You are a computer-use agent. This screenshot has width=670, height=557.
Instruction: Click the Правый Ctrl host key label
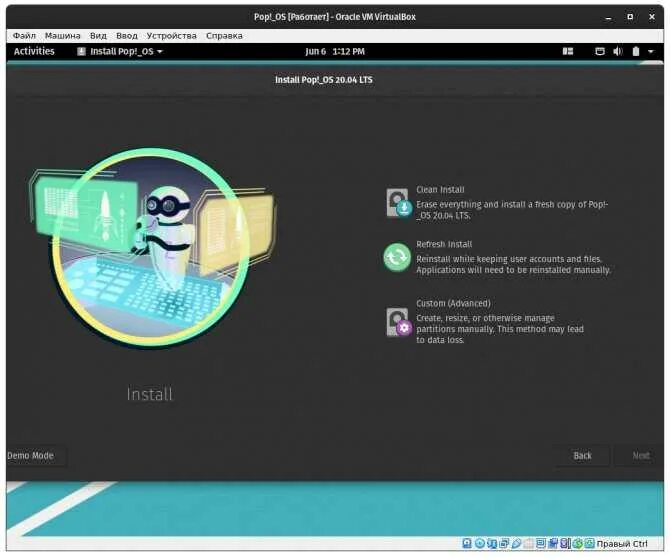point(622,544)
